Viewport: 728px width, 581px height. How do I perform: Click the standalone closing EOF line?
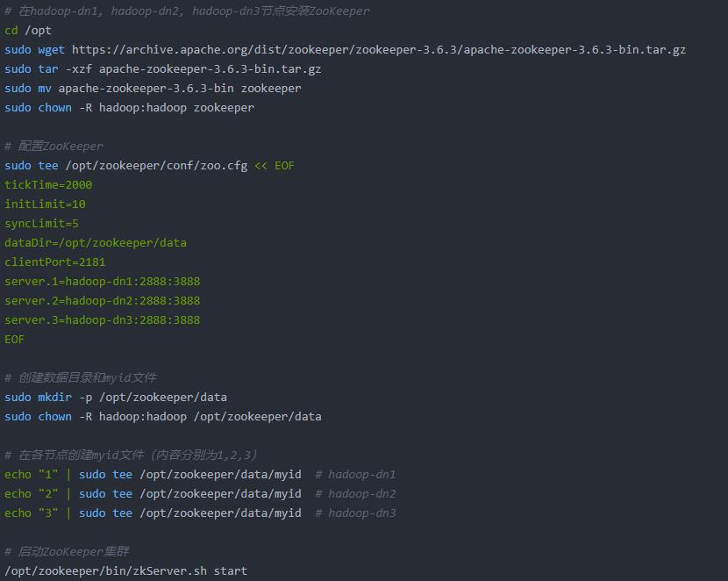click(x=15, y=340)
